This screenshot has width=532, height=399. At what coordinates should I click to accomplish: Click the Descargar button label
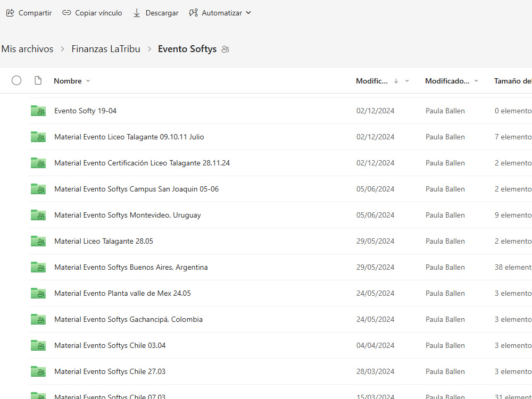click(x=162, y=13)
